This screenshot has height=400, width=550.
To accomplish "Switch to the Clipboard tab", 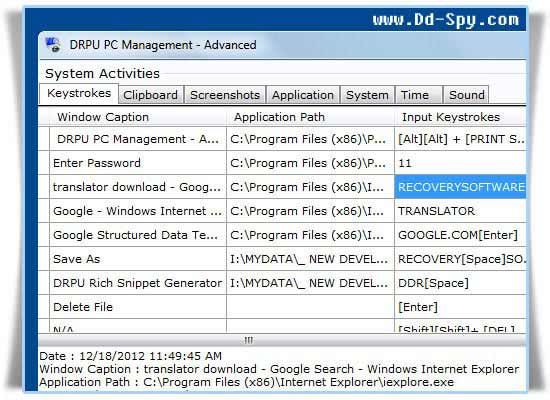I will click(151, 95).
